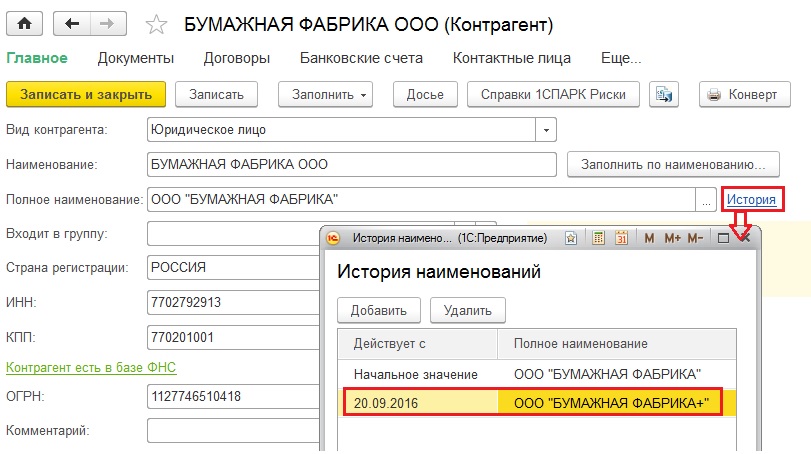Click the M- memory subtract button
This screenshot has height=454, width=811.
coord(695,238)
